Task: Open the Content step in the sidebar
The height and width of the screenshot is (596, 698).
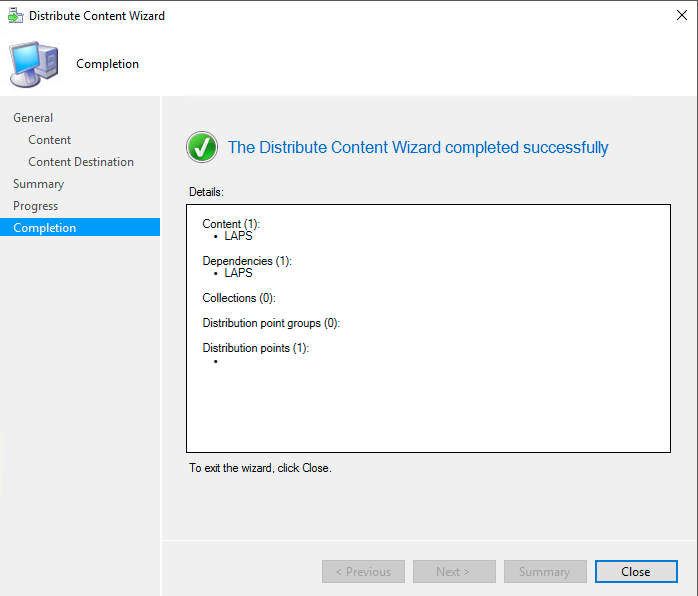Action: pyautogui.click(x=50, y=140)
